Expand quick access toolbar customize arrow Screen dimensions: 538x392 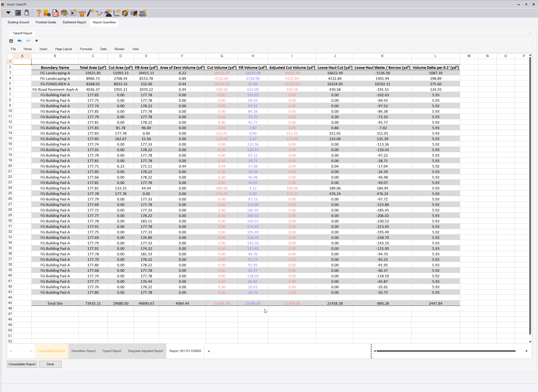[37, 41]
